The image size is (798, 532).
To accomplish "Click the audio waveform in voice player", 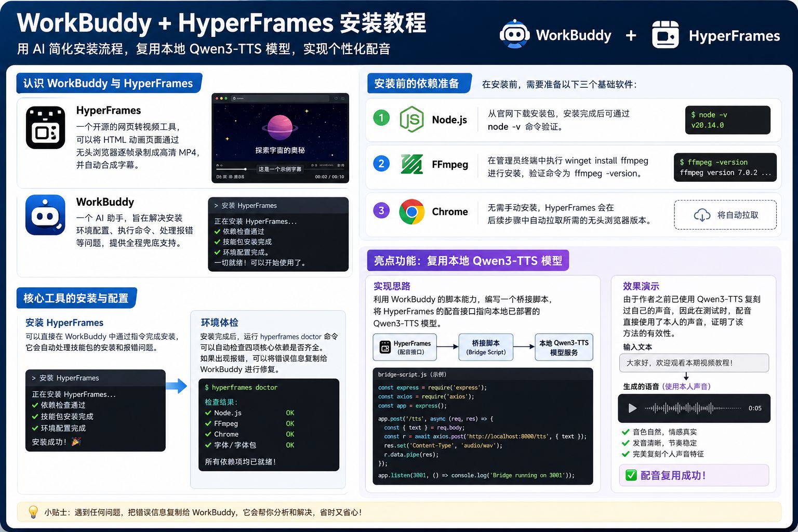I will pyautogui.click(x=693, y=408).
